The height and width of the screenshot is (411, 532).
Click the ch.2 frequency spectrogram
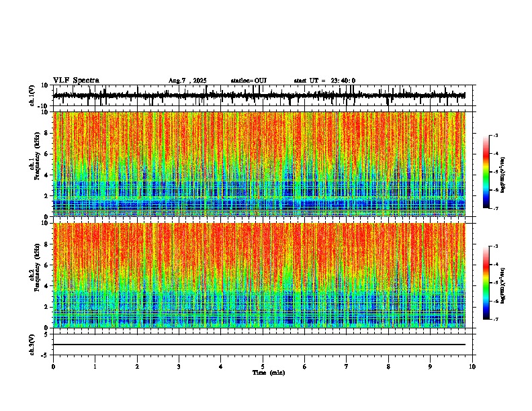[259, 275]
